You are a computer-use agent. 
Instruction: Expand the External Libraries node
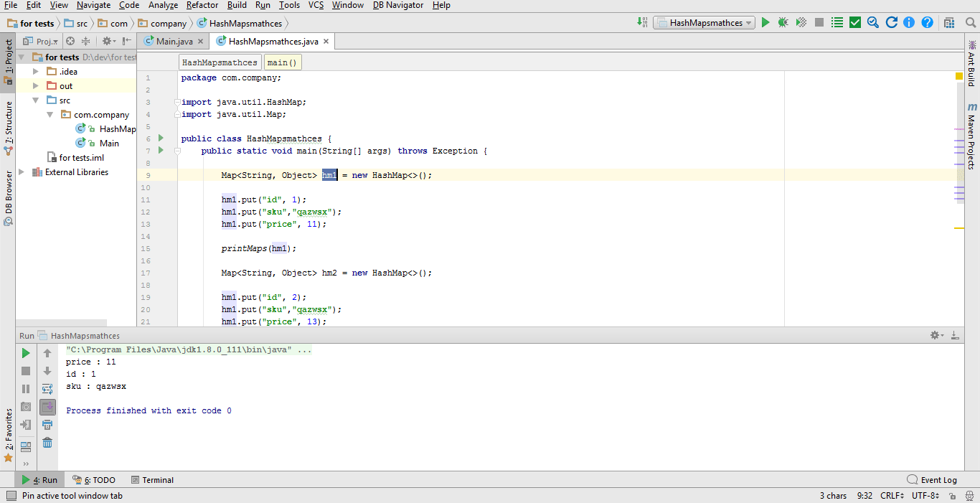(21, 171)
